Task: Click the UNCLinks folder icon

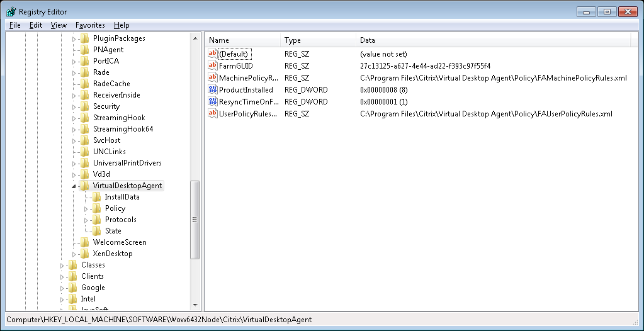Action: tap(84, 152)
